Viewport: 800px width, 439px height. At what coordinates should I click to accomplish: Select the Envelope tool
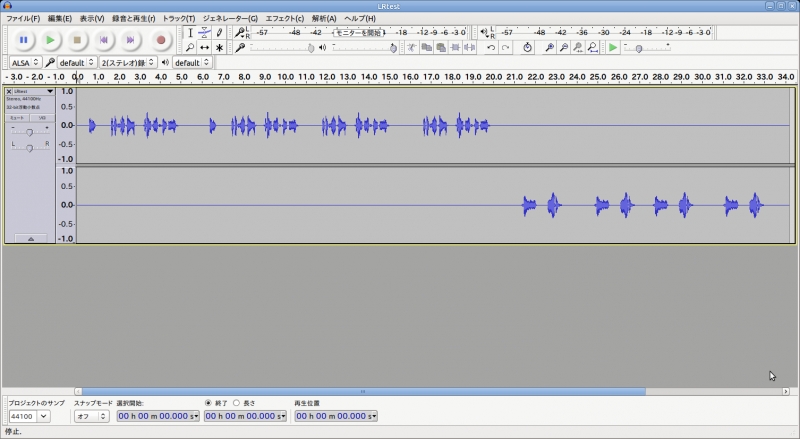tap(205, 33)
